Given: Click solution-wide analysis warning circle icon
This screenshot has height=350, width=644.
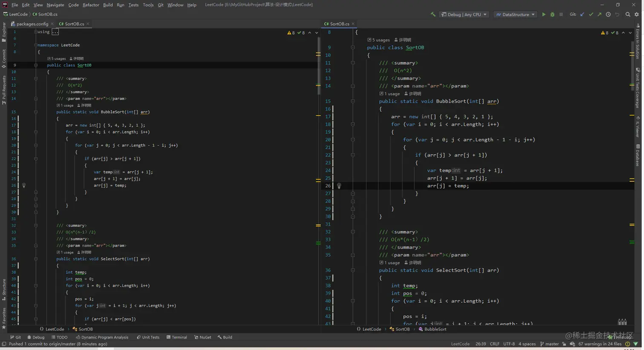Looking at the screenshot, I should 627,344.
